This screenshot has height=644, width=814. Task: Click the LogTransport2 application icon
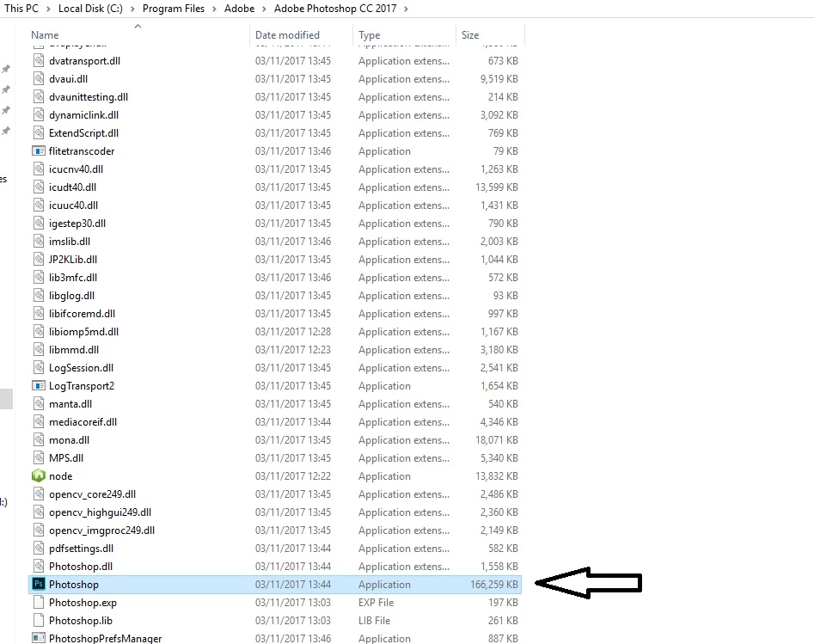[x=39, y=386]
